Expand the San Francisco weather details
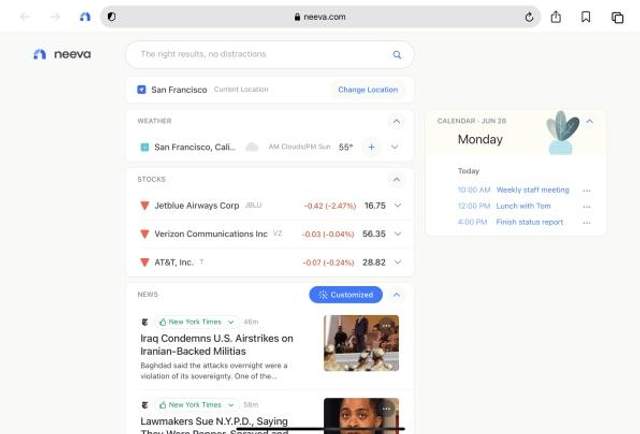Viewport: 640px width, 434px height. (x=395, y=147)
